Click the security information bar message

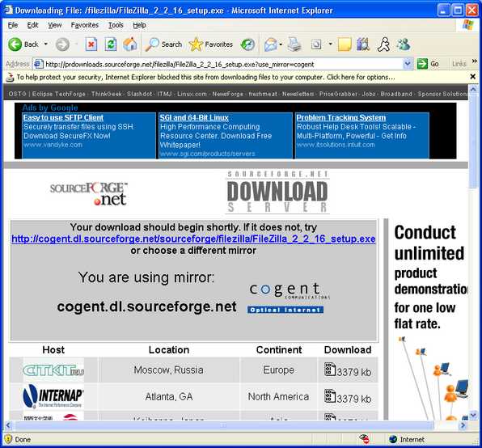[205, 77]
